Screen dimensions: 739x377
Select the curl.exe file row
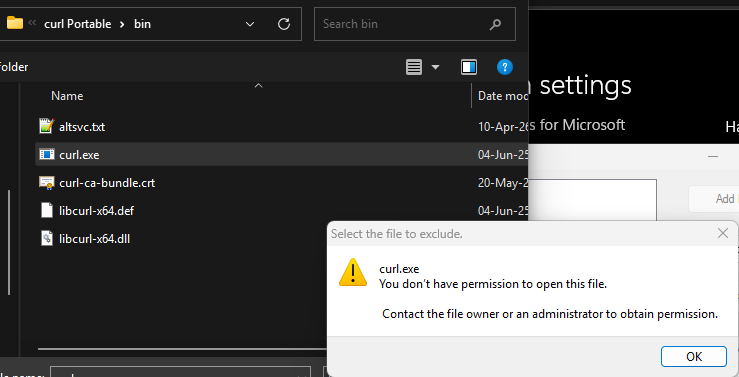[282, 154]
